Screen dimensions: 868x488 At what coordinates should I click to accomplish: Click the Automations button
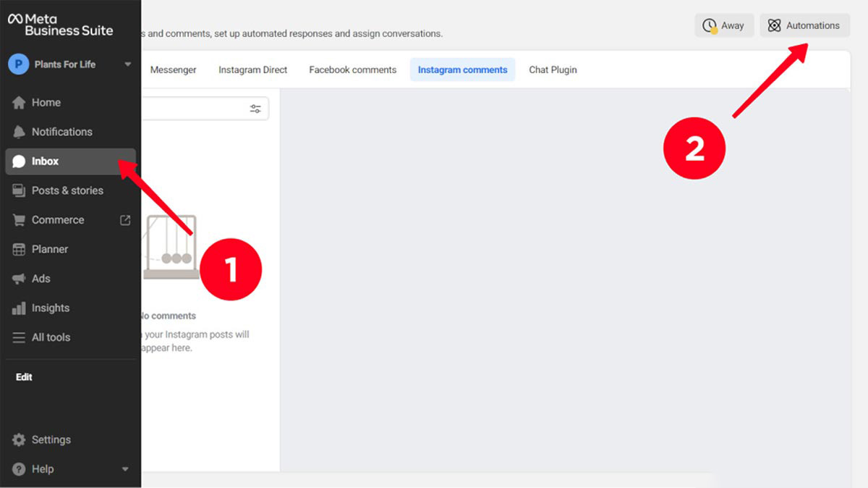pos(804,25)
